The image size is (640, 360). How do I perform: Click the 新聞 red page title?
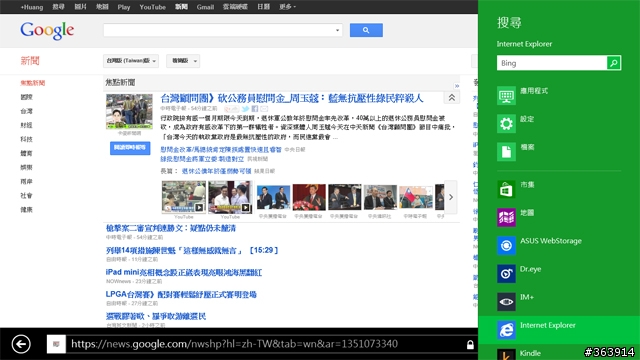click(30, 61)
